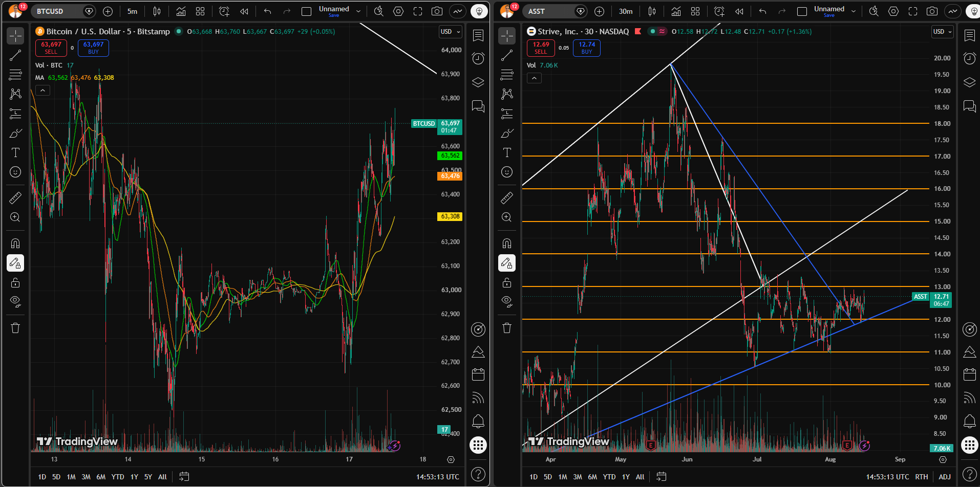The height and width of the screenshot is (487, 980).
Task: Open object tree layers beside BTCUSD chart
Action: [478, 82]
